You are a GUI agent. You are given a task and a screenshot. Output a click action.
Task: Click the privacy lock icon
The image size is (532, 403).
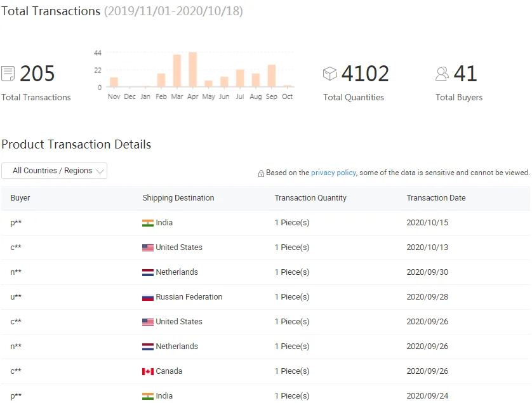261,174
